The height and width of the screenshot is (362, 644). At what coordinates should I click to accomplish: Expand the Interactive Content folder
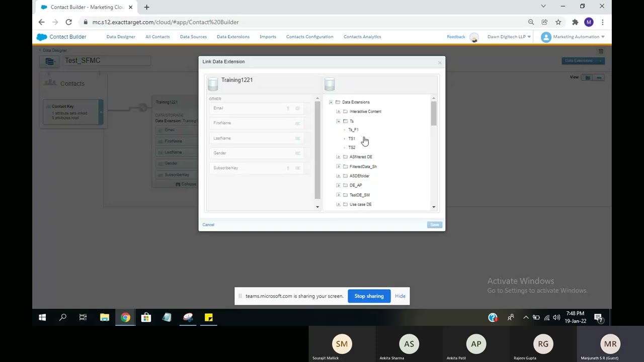pos(338,112)
